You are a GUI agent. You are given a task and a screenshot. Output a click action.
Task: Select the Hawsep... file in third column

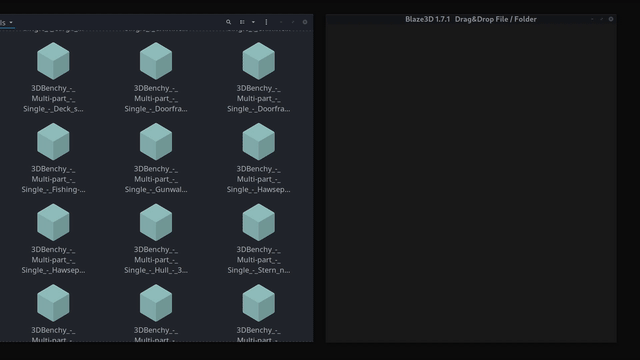click(x=258, y=158)
